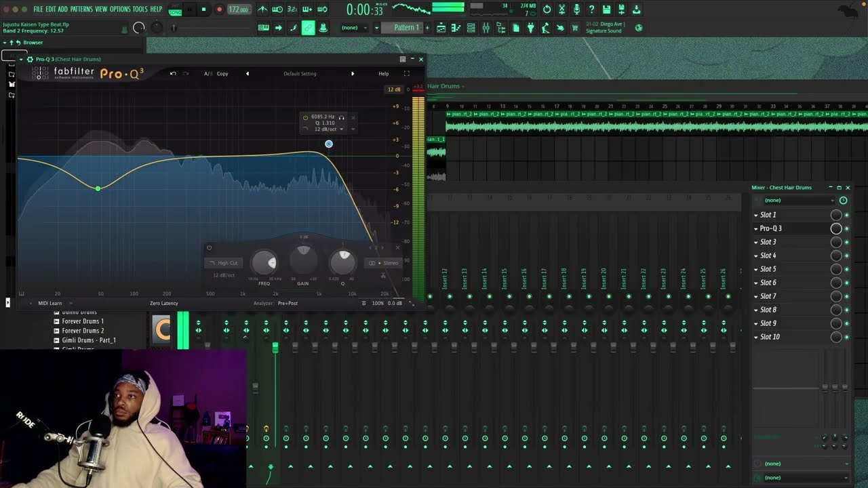Click Copy in Pro-Q 3 header

point(222,73)
